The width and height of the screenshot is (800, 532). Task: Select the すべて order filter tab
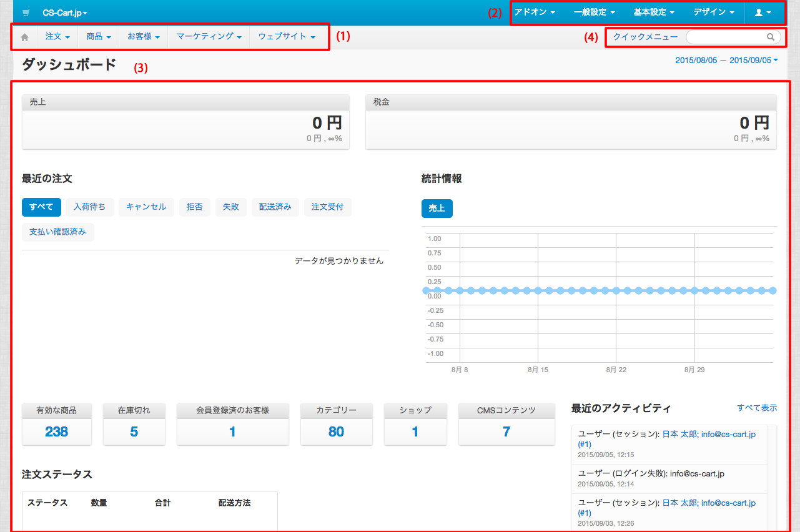pyautogui.click(x=41, y=207)
